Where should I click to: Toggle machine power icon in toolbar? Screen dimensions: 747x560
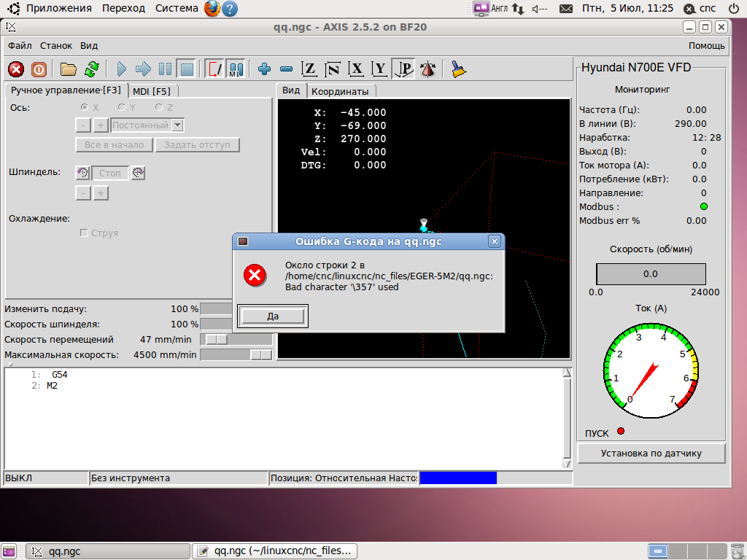(39, 69)
